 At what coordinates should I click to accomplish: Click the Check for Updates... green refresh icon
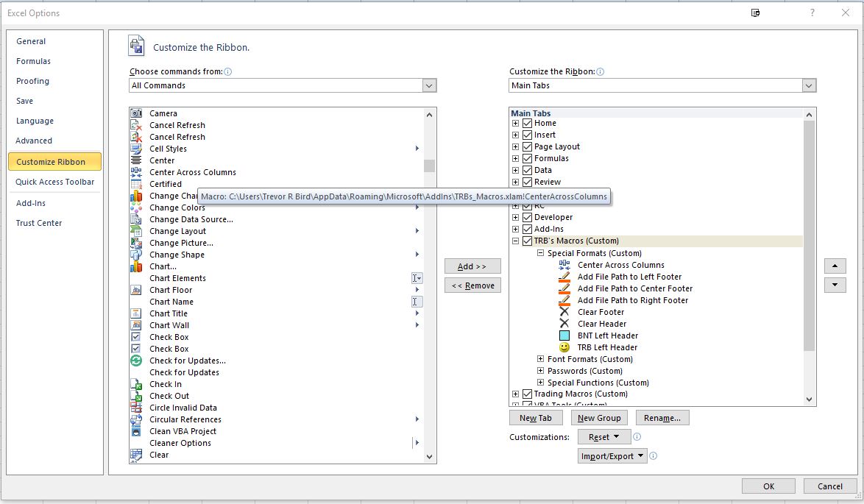tap(136, 361)
